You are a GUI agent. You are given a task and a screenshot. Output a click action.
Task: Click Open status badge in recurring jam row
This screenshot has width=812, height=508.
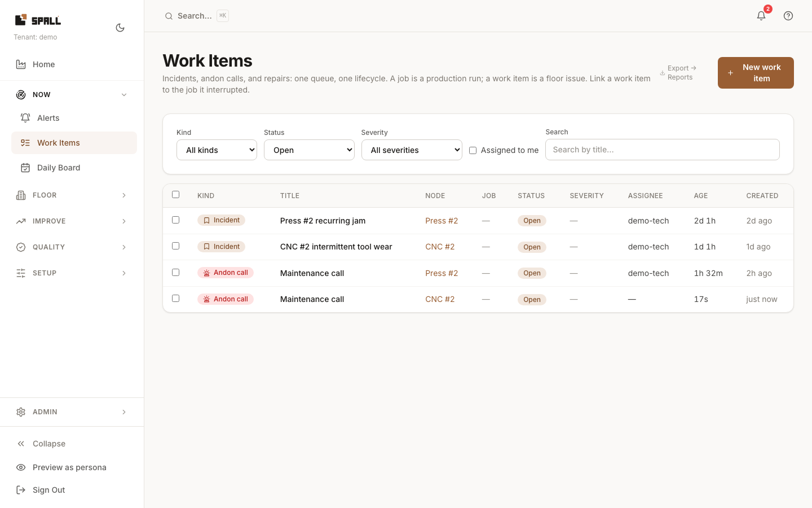coord(532,221)
